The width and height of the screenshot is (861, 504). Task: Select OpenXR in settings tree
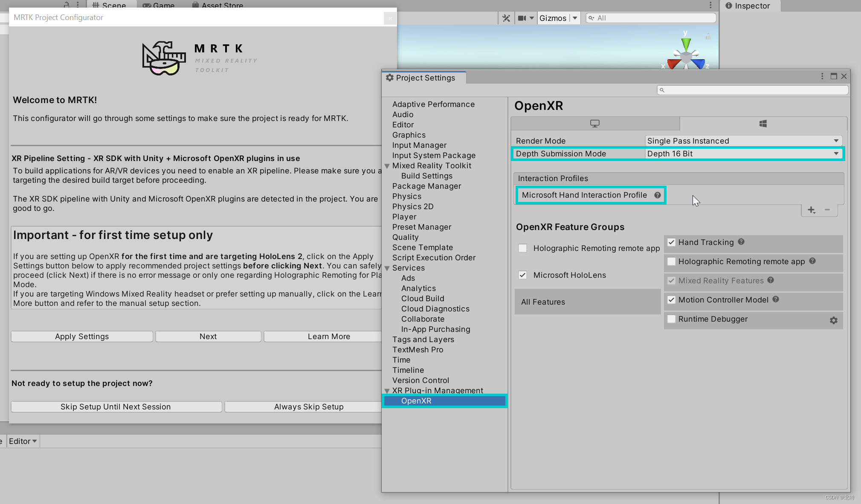(x=445, y=401)
